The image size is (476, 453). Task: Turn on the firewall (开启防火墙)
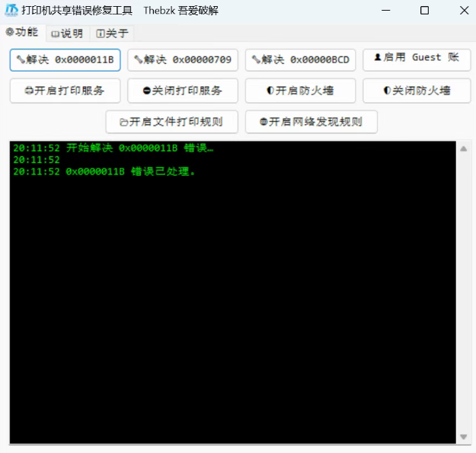(x=300, y=91)
